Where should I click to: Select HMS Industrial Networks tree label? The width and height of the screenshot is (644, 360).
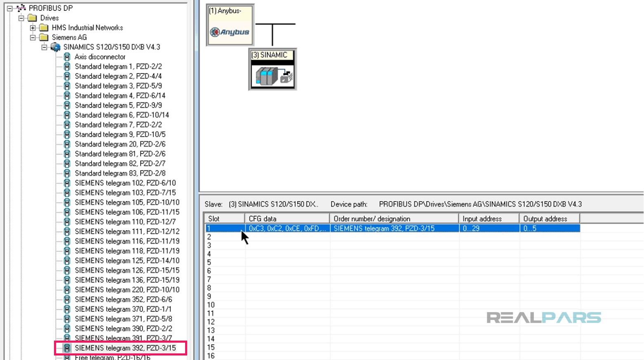[87, 28]
